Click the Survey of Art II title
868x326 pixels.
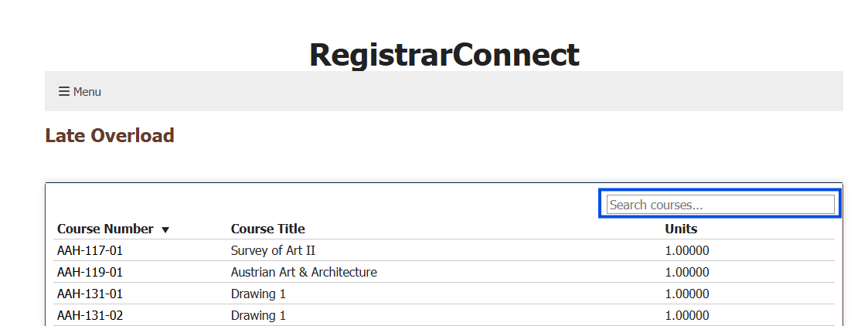(x=273, y=250)
